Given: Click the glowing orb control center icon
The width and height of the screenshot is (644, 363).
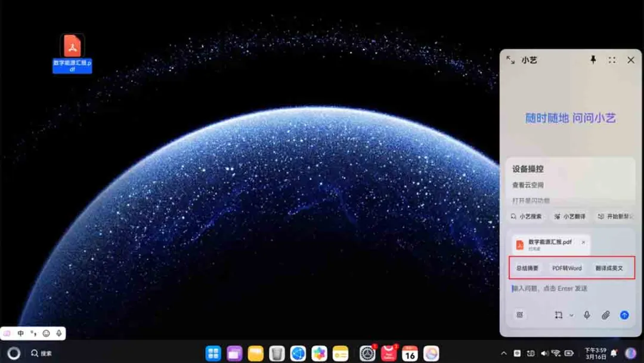Looking at the screenshot, I should pyautogui.click(x=630, y=353).
